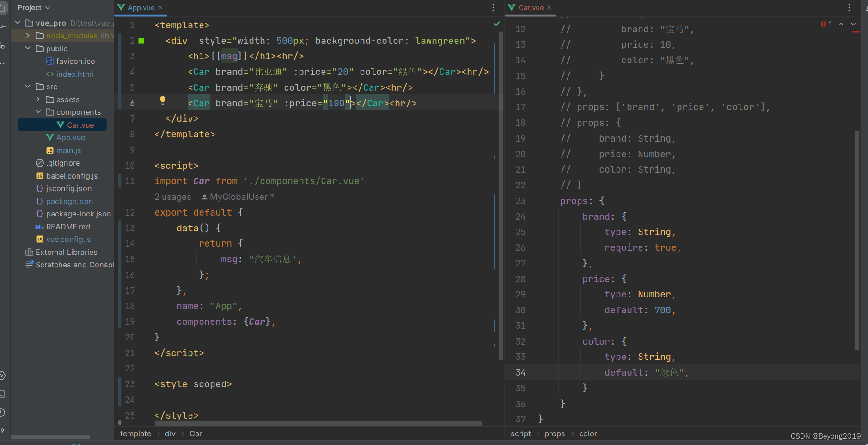Click MyGlobalUser author inlay hint
This screenshot has height=445, width=868.
pyautogui.click(x=238, y=197)
